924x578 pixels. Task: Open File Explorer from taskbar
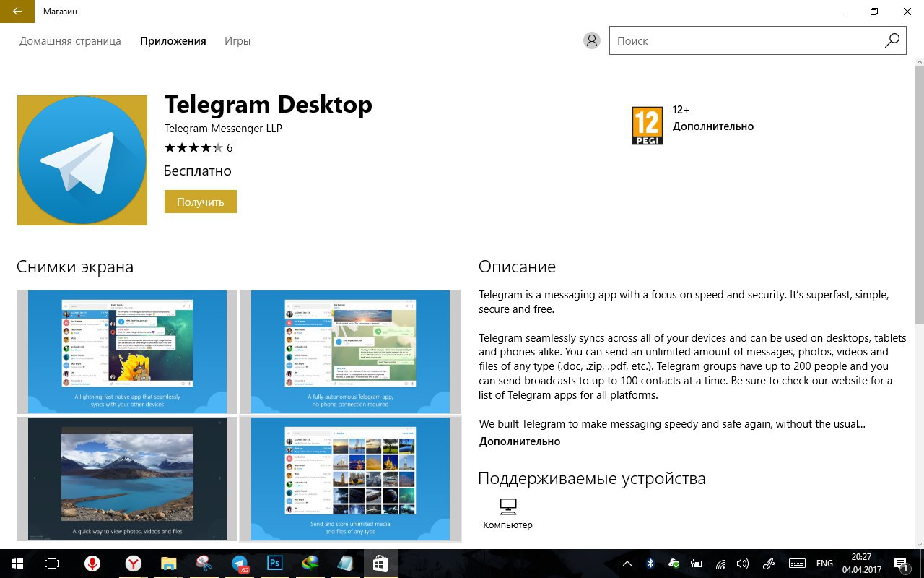pos(168,564)
